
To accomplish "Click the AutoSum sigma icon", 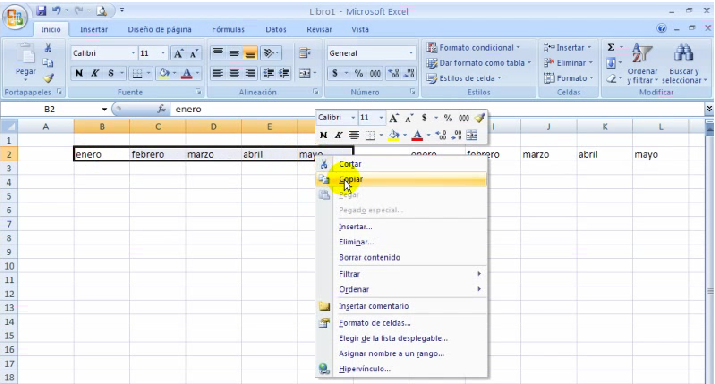I will [611, 47].
